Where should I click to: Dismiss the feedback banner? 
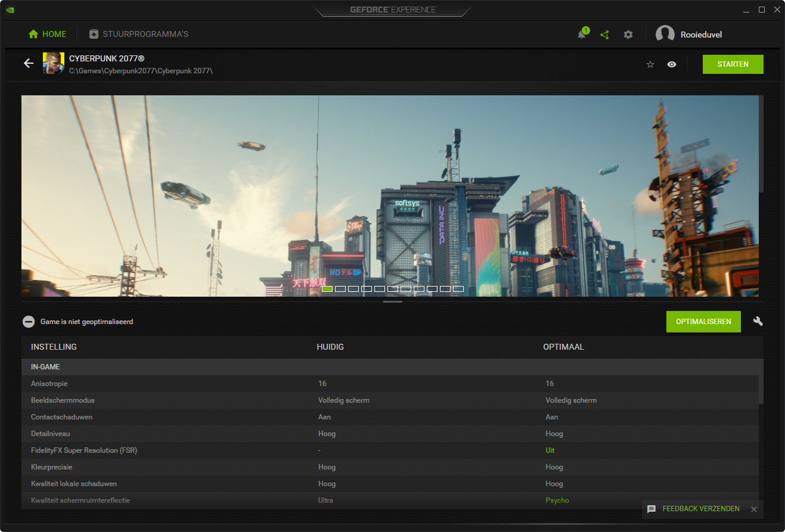[x=754, y=509]
